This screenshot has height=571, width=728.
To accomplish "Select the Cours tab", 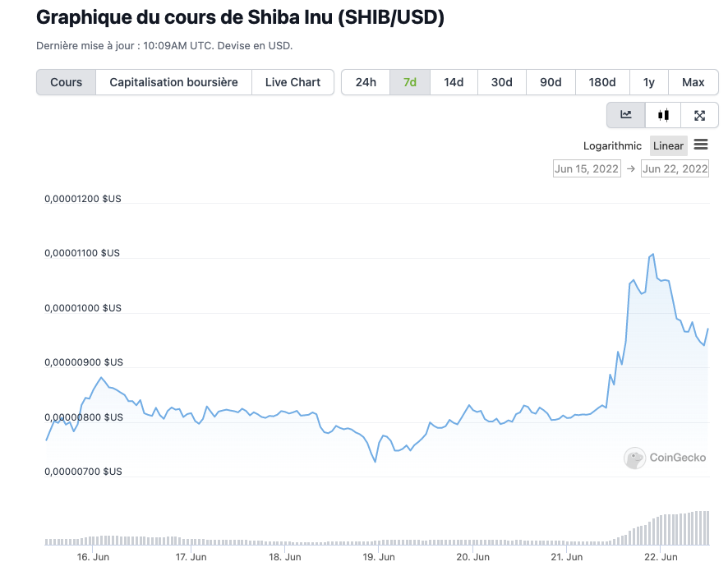I will pyautogui.click(x=67, y=82).
